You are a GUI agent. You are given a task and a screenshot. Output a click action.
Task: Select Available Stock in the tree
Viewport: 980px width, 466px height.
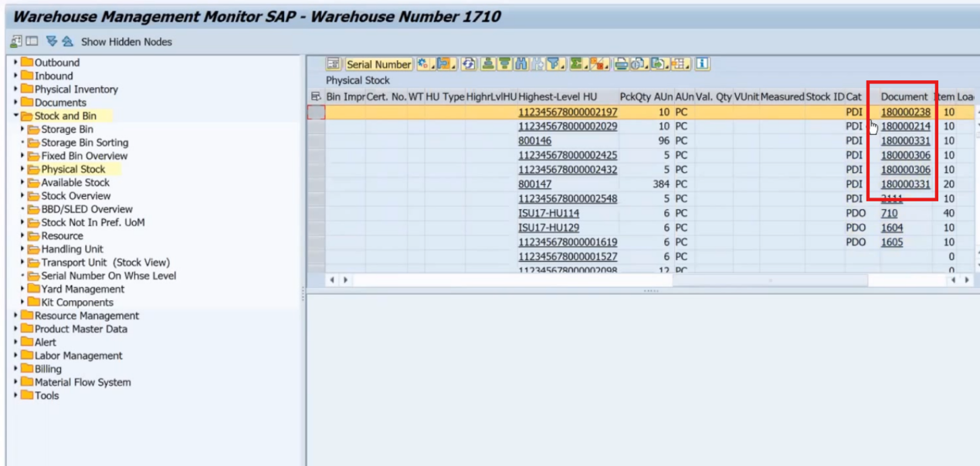pos(75,182)
